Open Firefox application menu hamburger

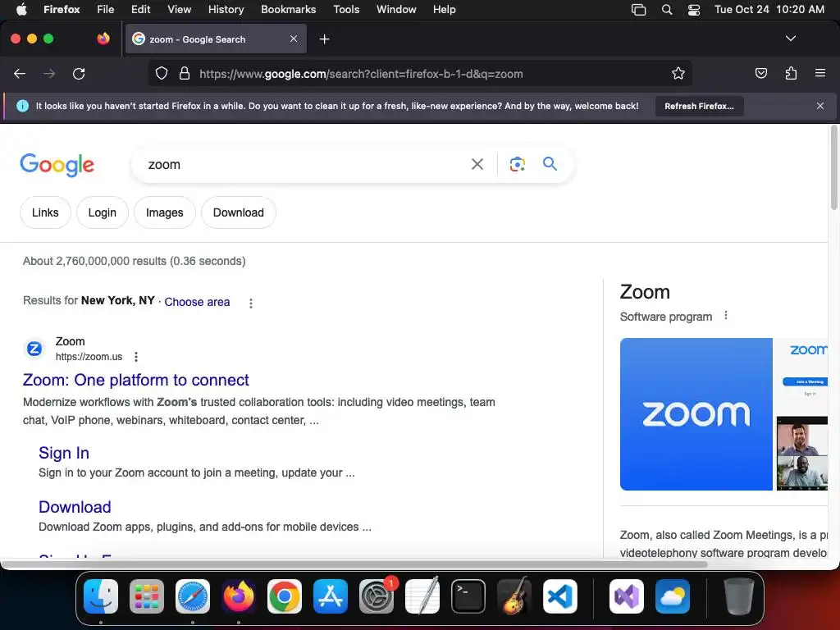pos(820,73)
